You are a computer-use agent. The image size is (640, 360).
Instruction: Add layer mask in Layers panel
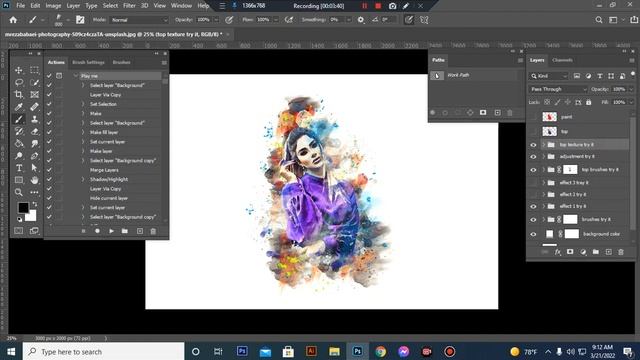[x=570, y=252]
